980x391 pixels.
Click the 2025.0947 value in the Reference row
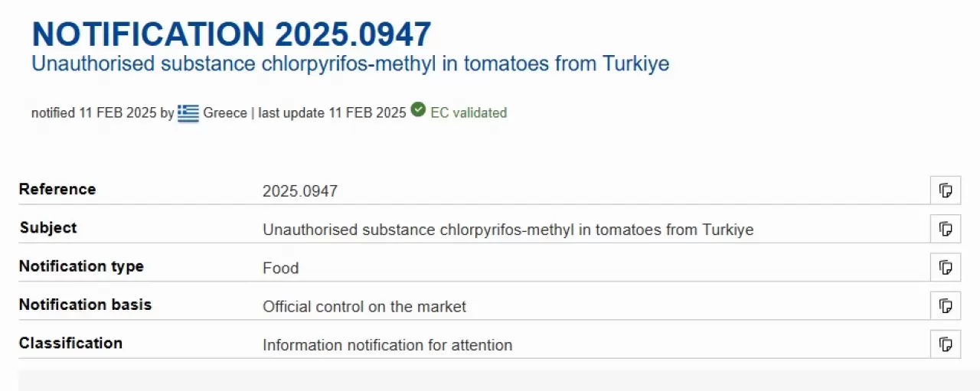300,191
